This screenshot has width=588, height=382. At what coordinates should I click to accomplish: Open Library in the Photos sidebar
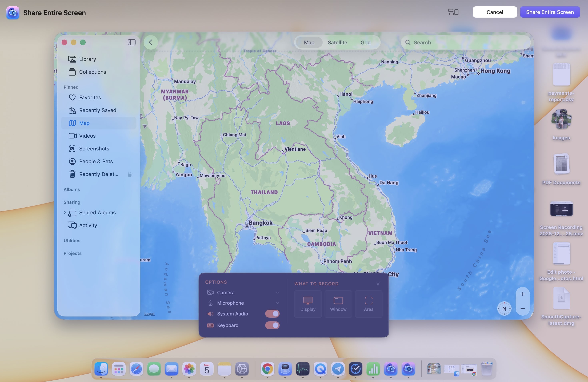tap(99, 59)
